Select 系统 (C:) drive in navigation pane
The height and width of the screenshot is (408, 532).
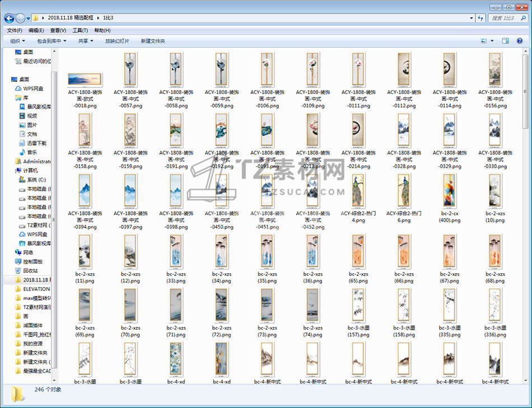pos(36,180)
